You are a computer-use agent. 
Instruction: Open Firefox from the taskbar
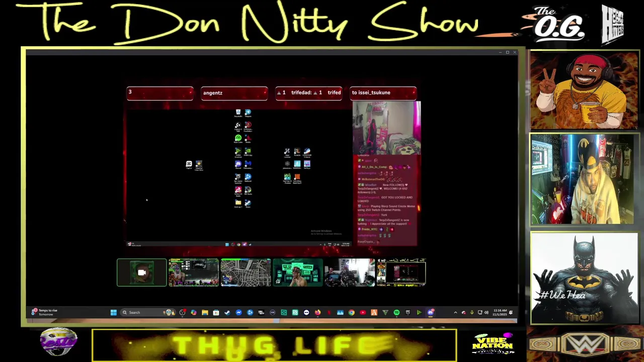tap(317, 312)
